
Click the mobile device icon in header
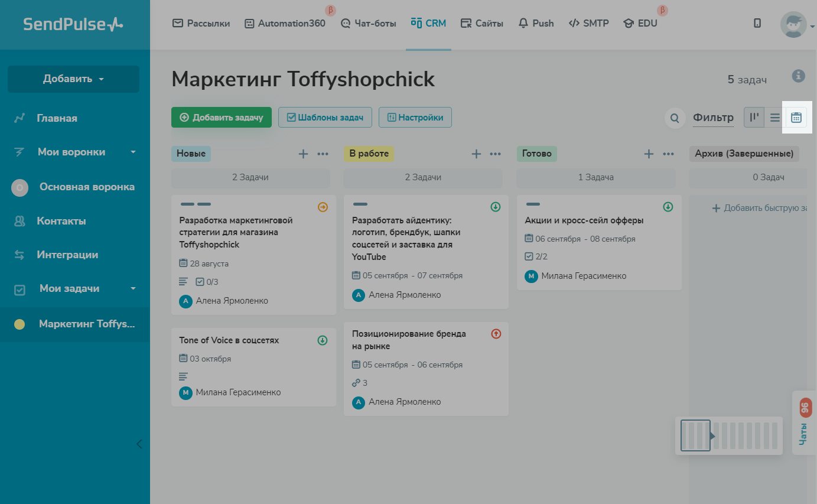click(757, 24)
